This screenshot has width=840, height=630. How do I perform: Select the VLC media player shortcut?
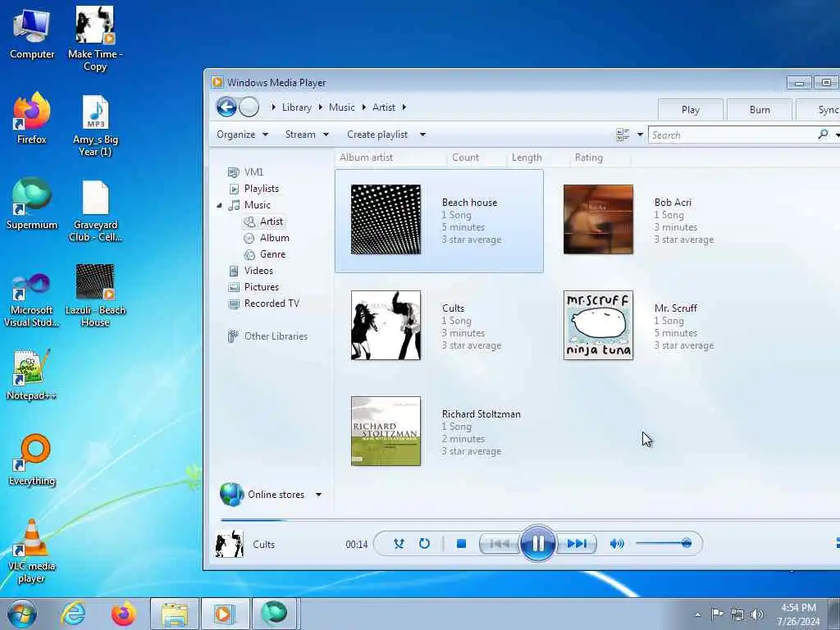pyautogui.click(x=32, y=552)
